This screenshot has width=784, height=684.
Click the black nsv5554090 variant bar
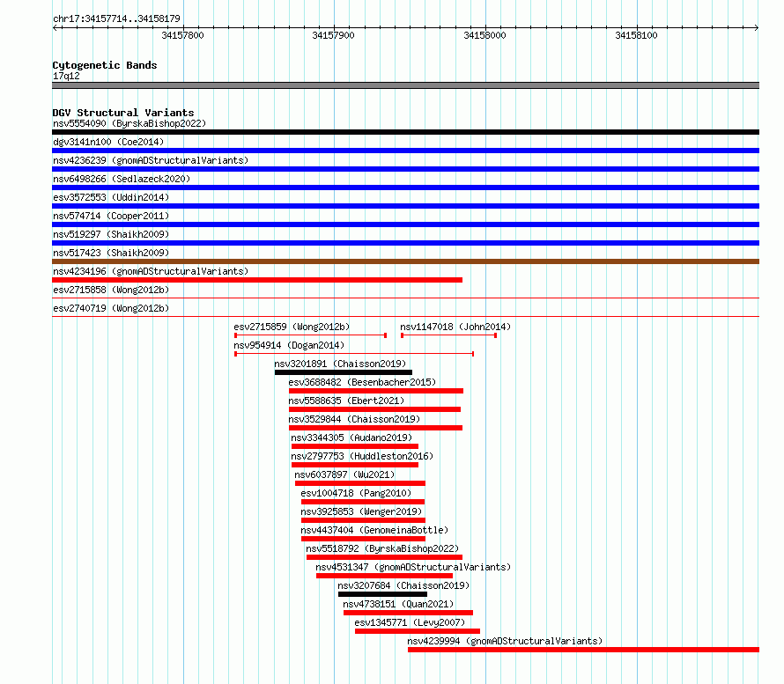pyautogui.click(x=405, y=132)
